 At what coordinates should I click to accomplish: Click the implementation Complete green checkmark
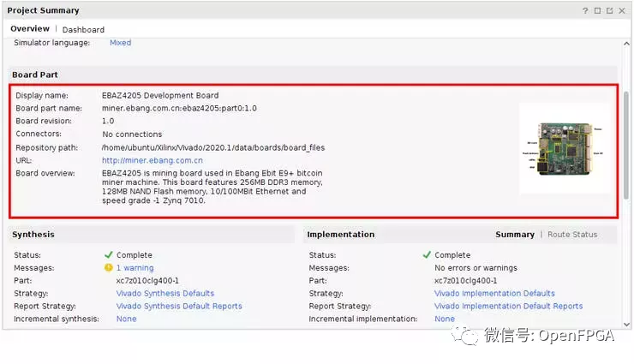click(427, 255)
